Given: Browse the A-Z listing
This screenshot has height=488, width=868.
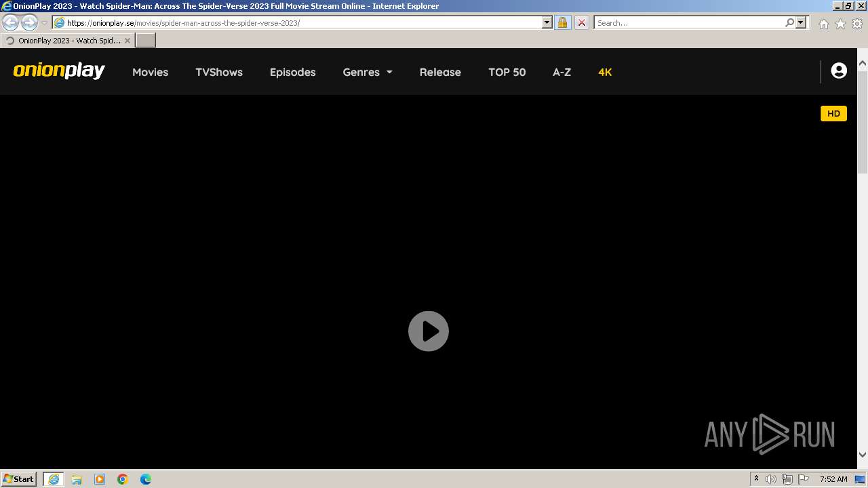Looking at the screenshot, I should tap(561, 72).
